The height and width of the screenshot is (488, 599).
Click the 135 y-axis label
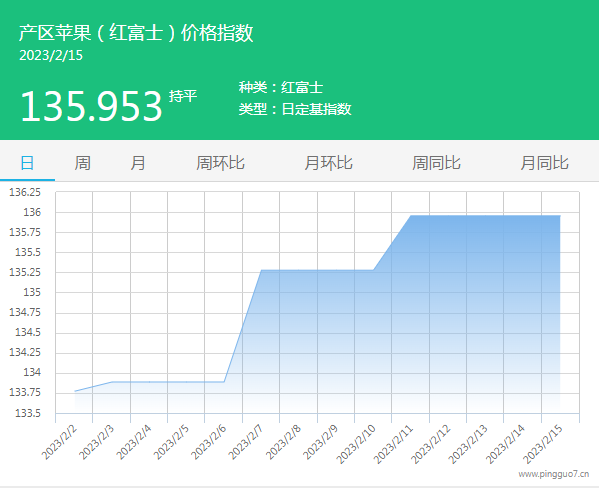pos(32,292)
